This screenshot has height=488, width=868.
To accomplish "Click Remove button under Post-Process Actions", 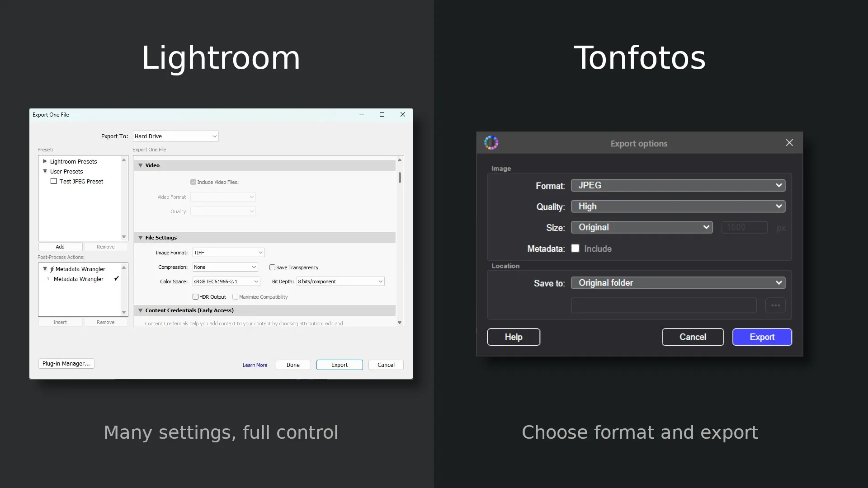I will point(106,322).
